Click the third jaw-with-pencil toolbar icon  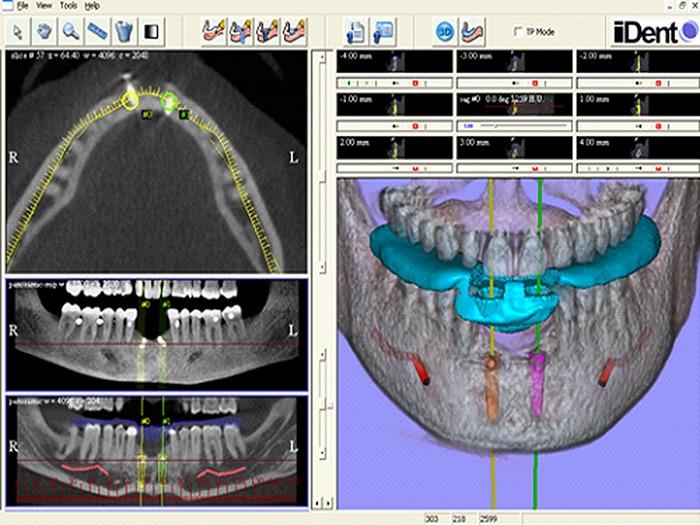tap(267, 31)
